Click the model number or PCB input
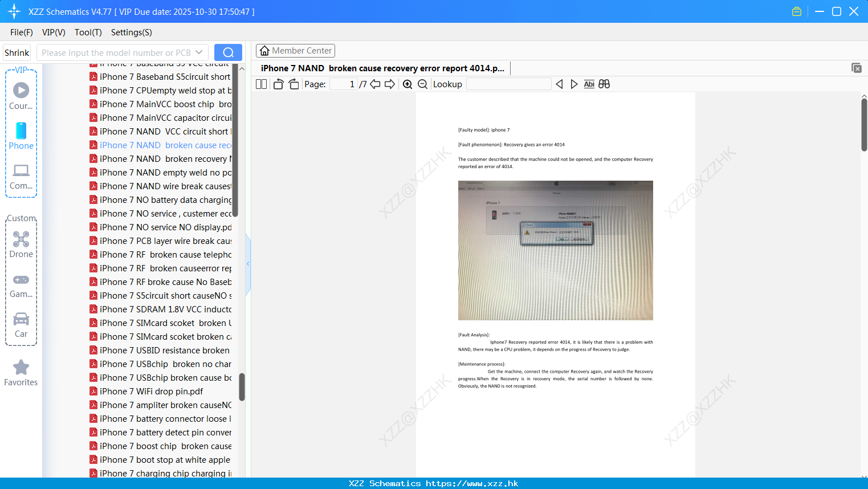 [116, 52]
